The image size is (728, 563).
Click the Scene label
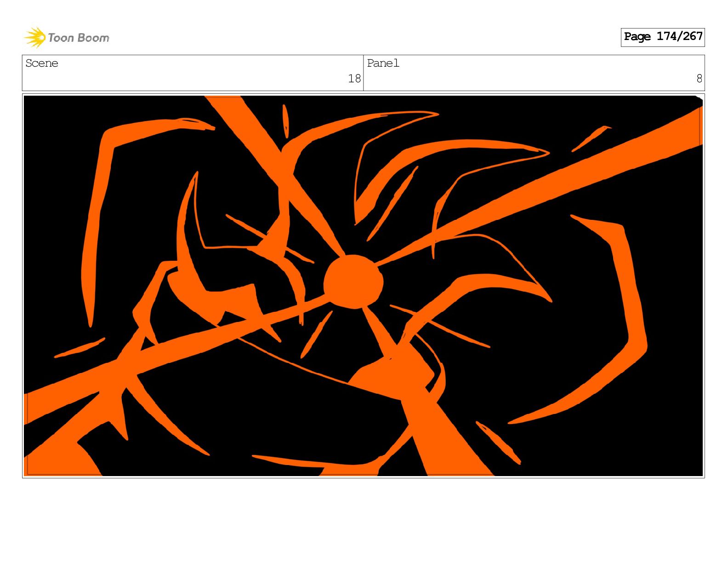click(42, 63)
